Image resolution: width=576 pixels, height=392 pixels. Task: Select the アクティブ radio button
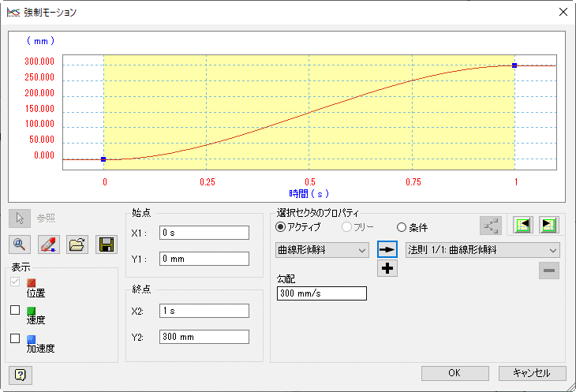280,227
